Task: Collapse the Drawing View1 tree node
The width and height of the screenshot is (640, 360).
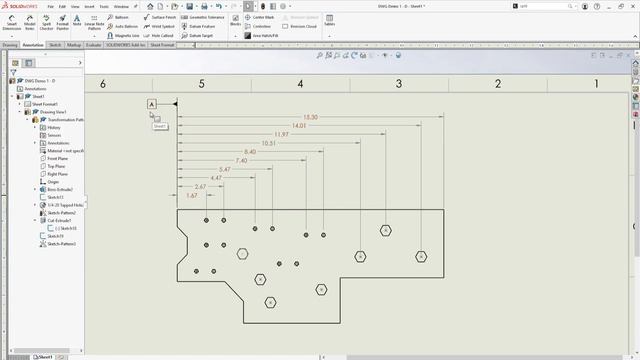Action: (x=20, y=112)
